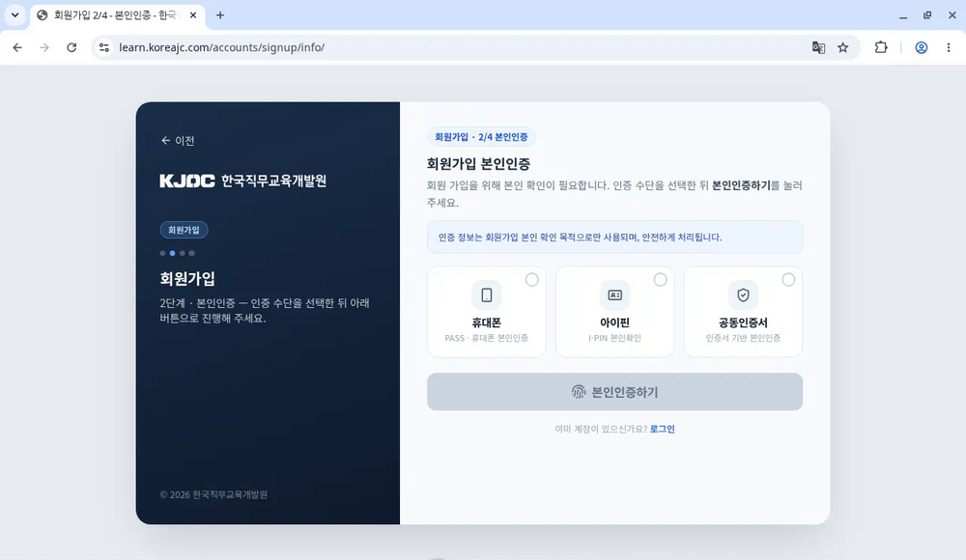The height and width of the screenshot is (560, 966).
Task: Reload the page with refresh icon
Action: [71, 47]
